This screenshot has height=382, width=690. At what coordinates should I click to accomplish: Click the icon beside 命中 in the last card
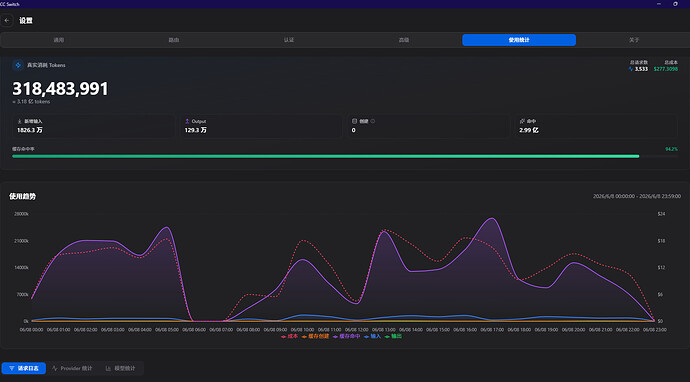[522, 121]
